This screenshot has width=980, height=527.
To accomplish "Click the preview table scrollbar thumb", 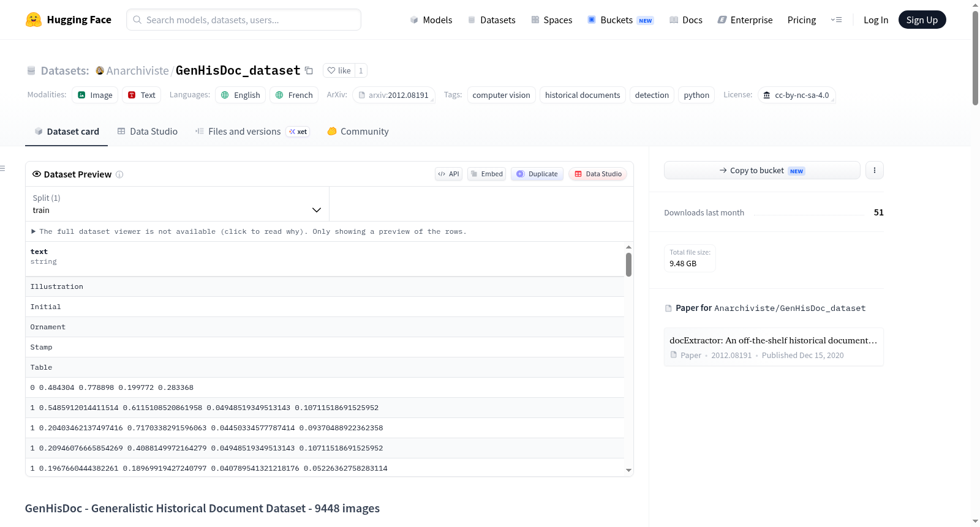I will pos(628,264).
